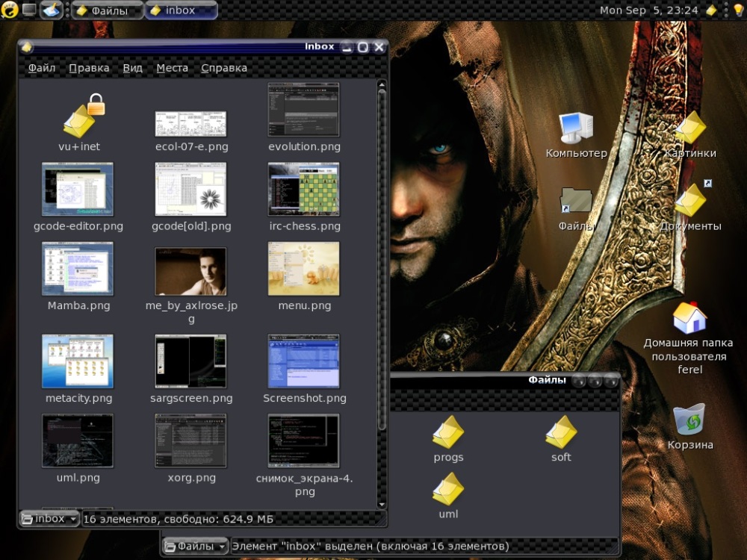Click the GNOME foot main menu icon
The image size is (747, 560).
9,10
